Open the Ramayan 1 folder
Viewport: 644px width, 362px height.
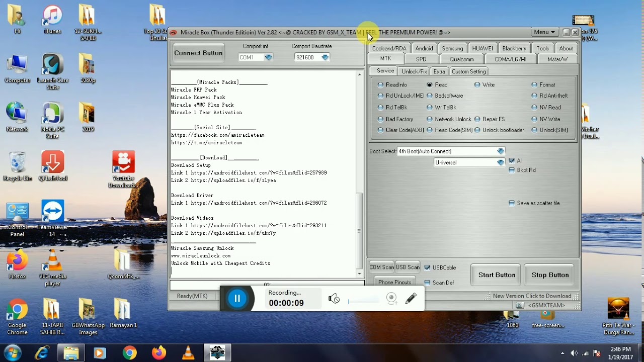[x=123, y=313]
